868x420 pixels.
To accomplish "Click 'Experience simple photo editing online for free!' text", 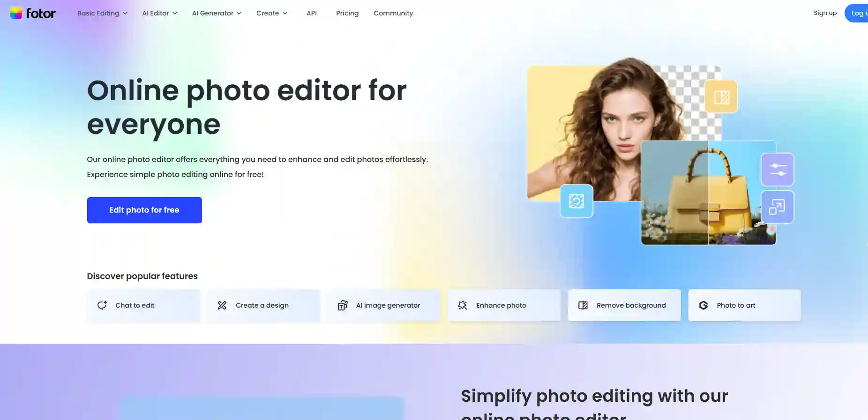I will click(x=175, y=175).
